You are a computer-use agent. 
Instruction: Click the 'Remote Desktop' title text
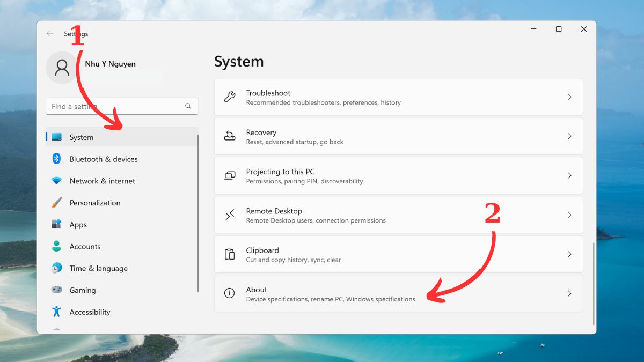click(274, 211)
